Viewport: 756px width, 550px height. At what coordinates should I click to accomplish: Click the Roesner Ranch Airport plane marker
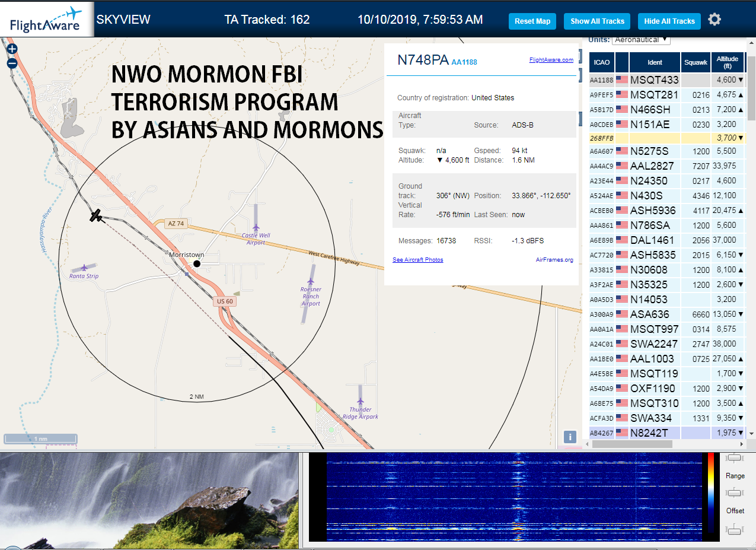point(311,281)
